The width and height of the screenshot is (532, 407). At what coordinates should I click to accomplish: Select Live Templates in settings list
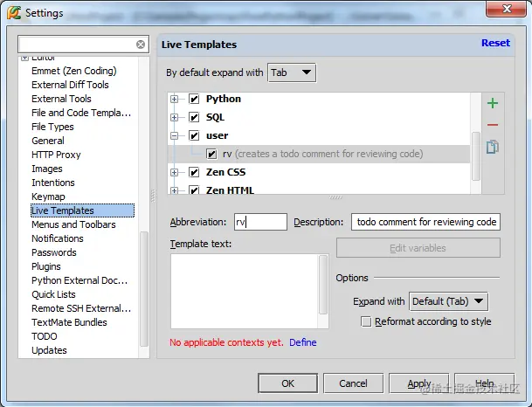[82, 210]
